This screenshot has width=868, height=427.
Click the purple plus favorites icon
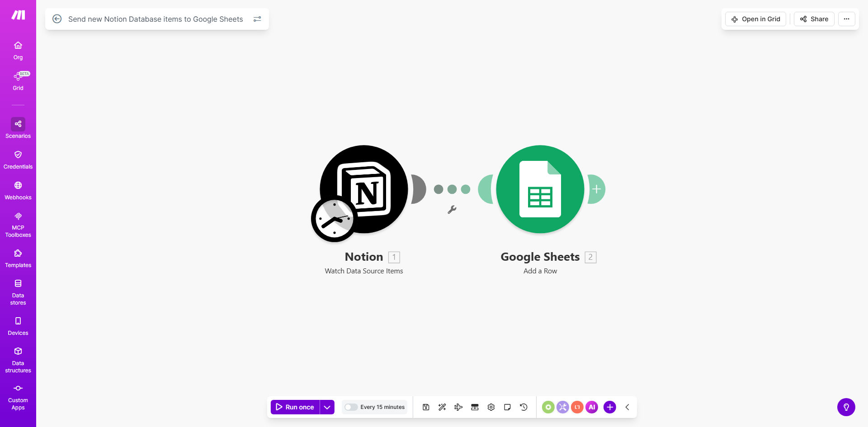(610, 407)
